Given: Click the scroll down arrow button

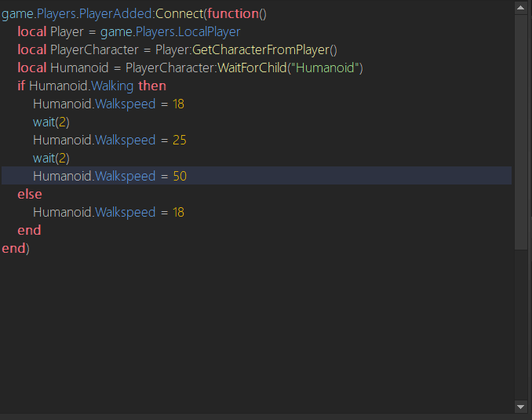Looking at the screenshot, I should 520,407.
